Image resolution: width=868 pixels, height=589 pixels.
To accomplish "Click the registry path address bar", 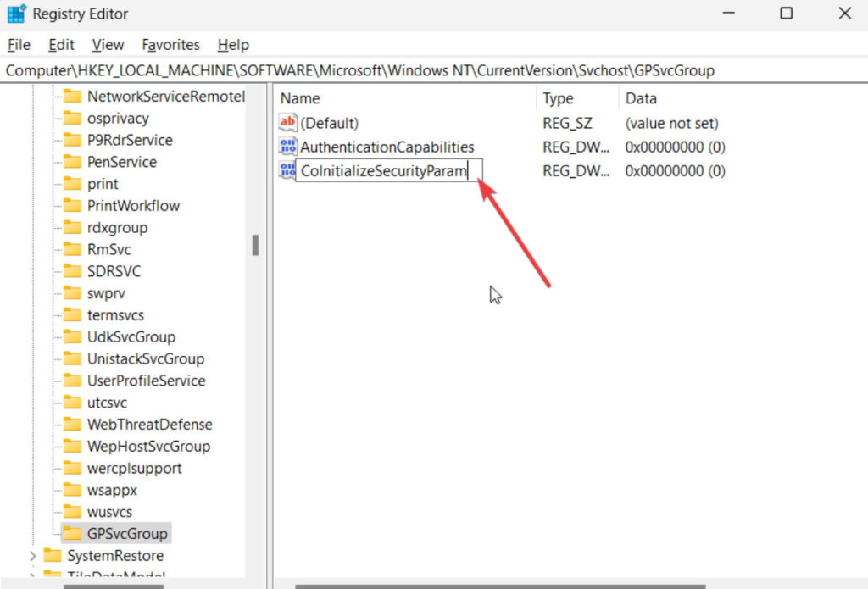I will click(x=434, y=71).
